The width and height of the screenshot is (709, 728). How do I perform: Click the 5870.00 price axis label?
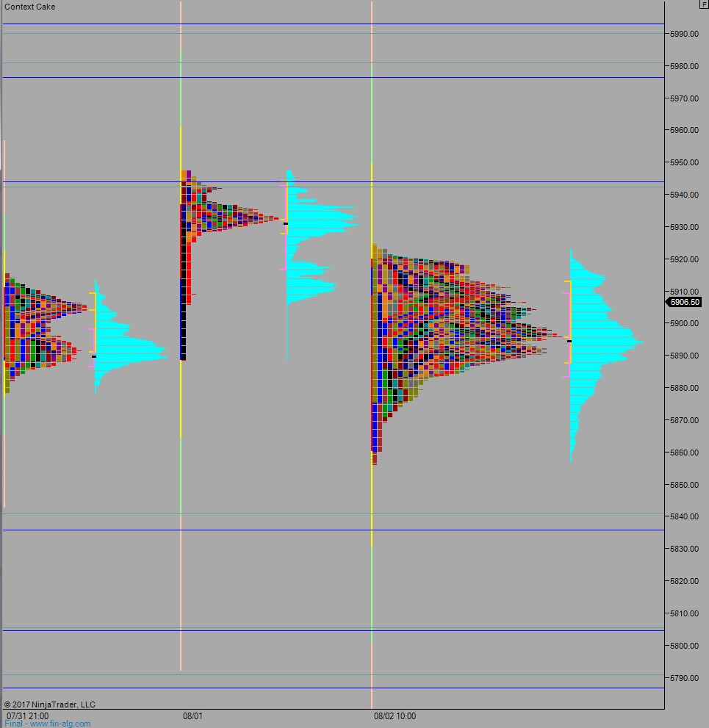point(684,420)
